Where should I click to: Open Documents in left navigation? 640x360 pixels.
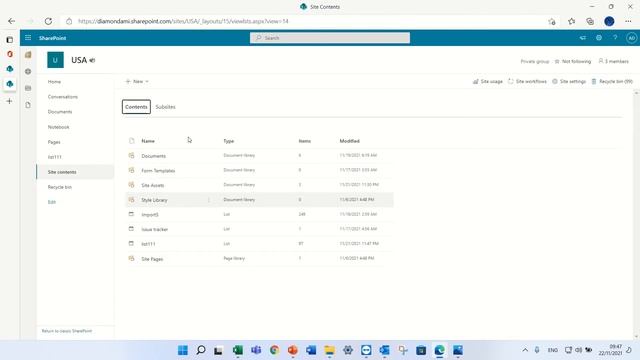(x=60, y=112)
